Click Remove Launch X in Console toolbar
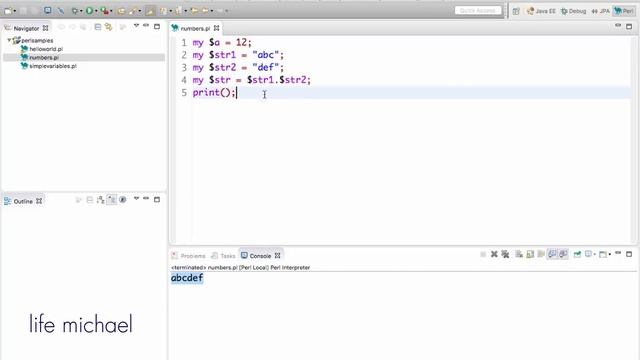 (494, 254)
